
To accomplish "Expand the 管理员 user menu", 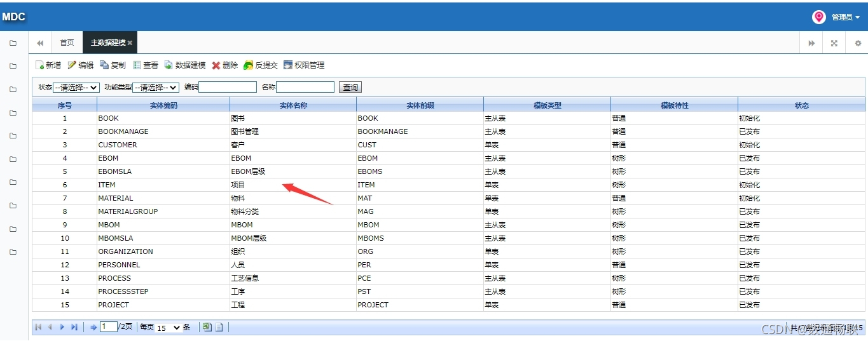I will click(x=846, y=17).
